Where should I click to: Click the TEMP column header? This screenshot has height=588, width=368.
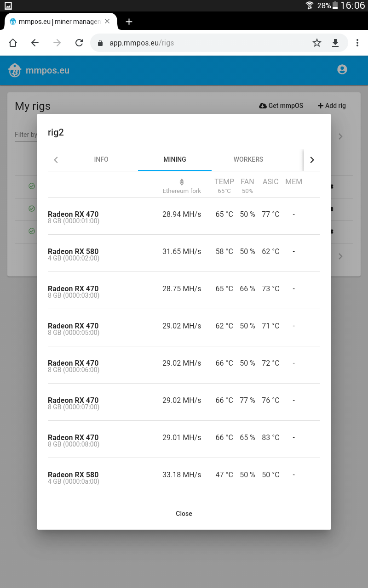point(224,181)
